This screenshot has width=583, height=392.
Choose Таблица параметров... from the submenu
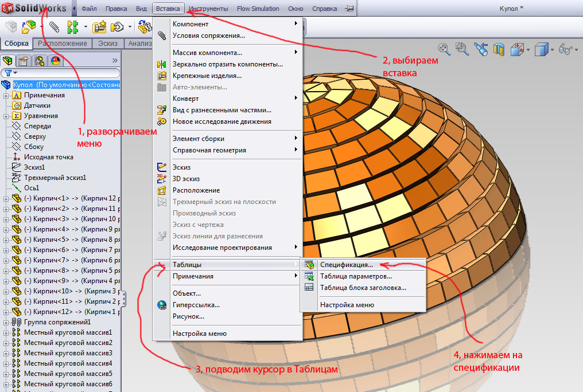tap(356, 276)
